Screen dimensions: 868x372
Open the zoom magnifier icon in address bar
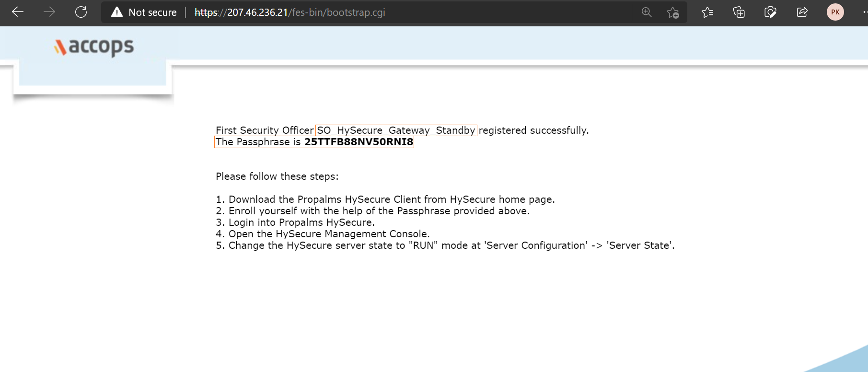(647, 12)
